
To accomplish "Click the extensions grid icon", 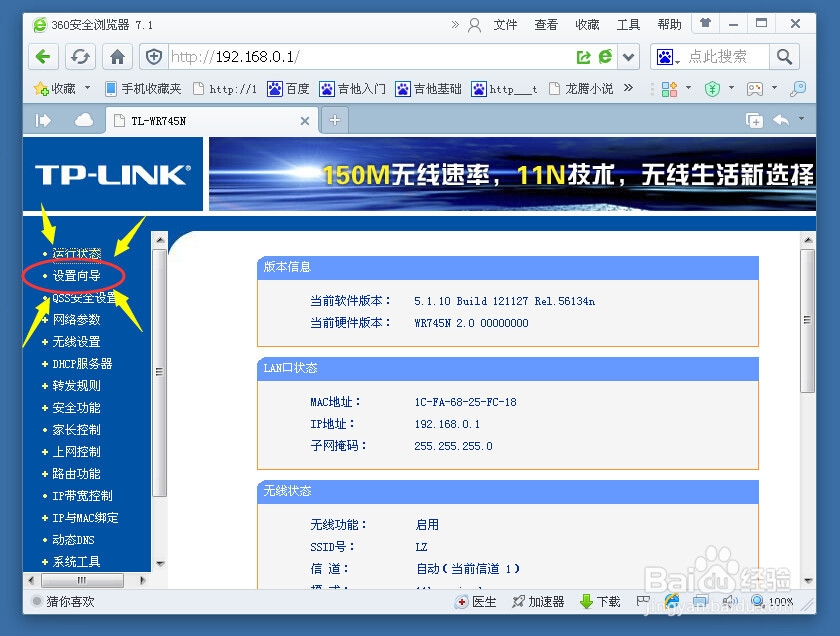I will 670,88.
